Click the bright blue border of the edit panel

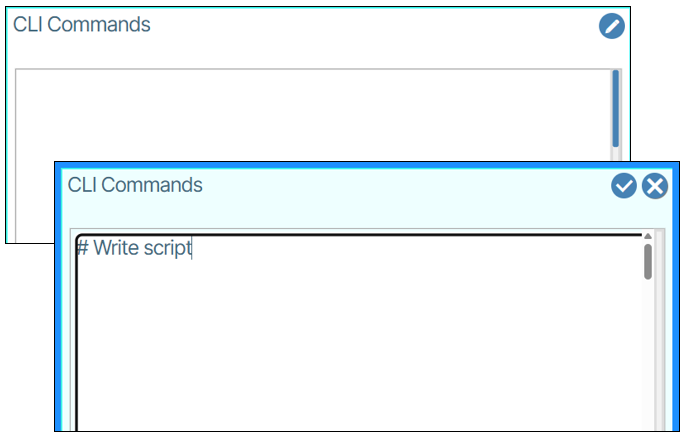[x=59, y=300]
